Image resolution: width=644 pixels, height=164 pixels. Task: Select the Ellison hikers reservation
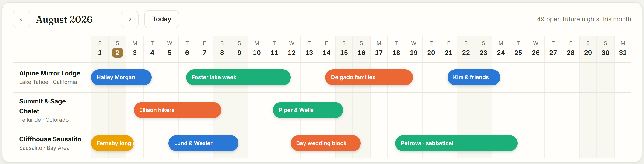[178, 110]
